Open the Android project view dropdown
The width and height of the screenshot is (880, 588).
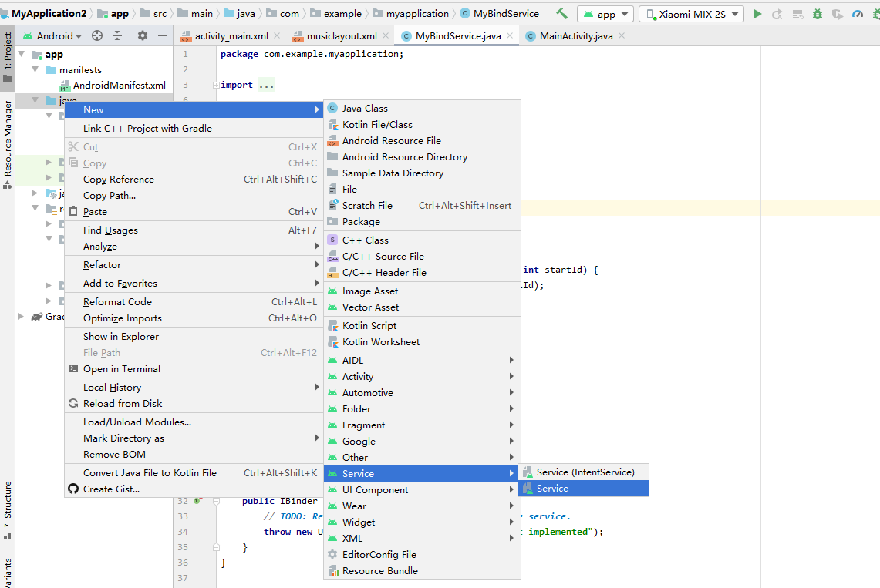click(52, 36)
